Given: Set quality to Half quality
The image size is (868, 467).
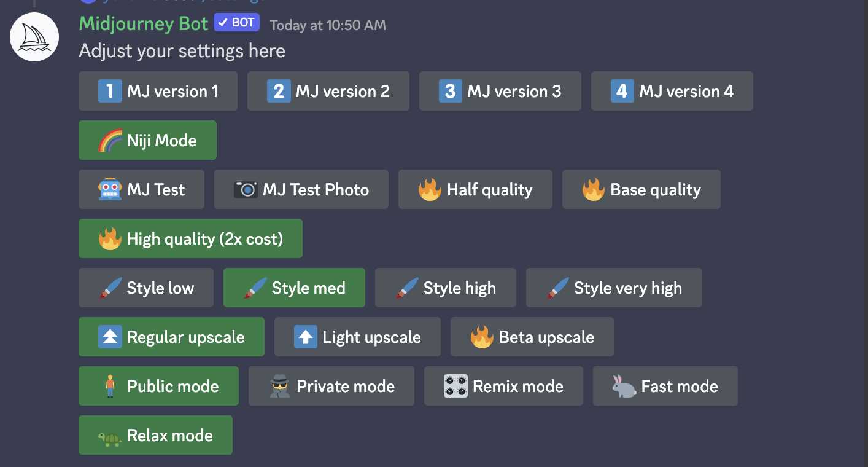Looking at the screenshot, I should pos(475,189).
